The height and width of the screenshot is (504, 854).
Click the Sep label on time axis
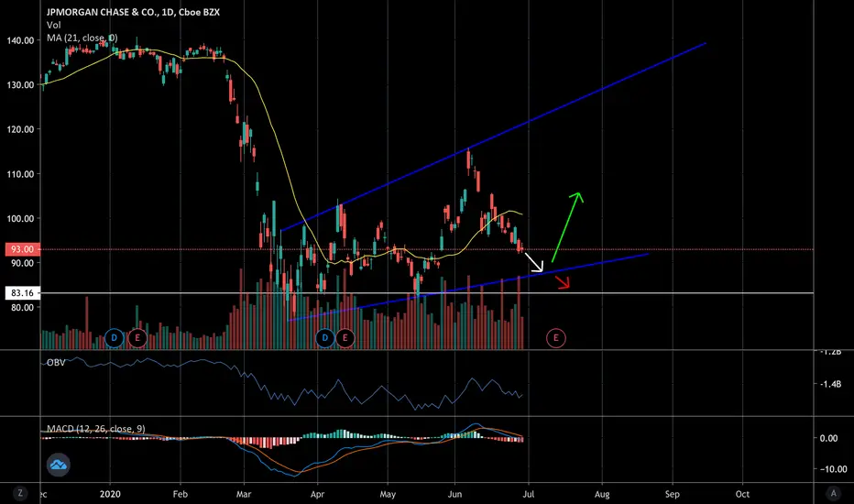pos(672,494)
